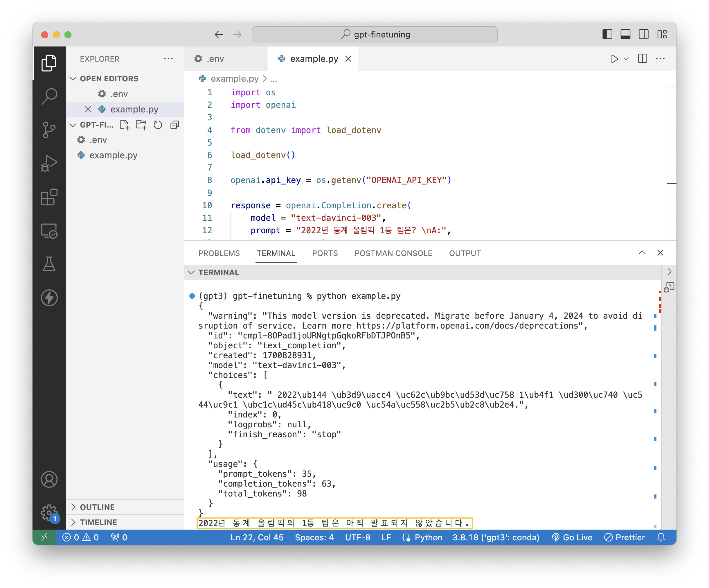Open the .env editor tab
The image size is (709, 588).
[x=215, y=59]
